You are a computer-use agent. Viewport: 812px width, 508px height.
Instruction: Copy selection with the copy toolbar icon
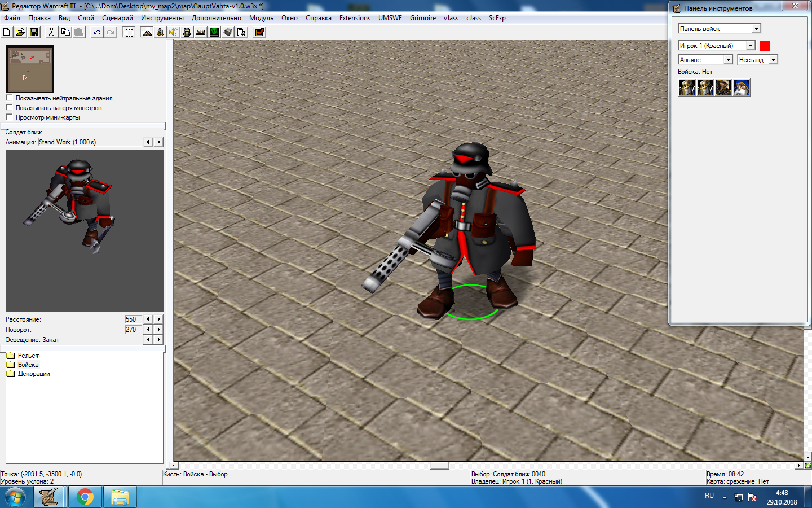click(x=65, y=32)
